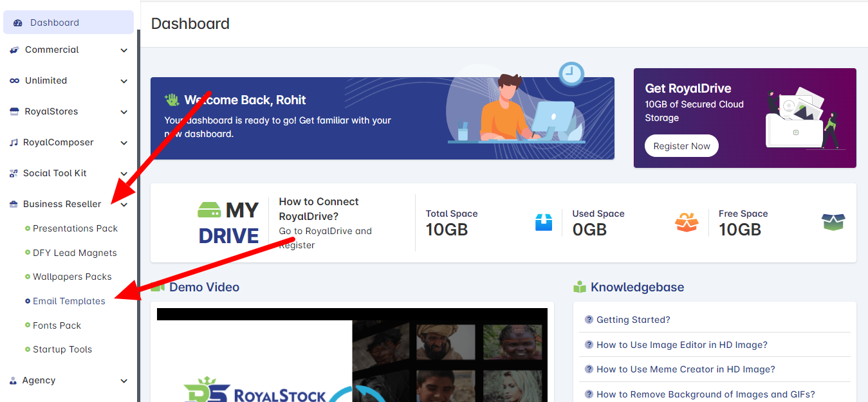Expand the Unlimited menu chevron

tap(124, 81)
